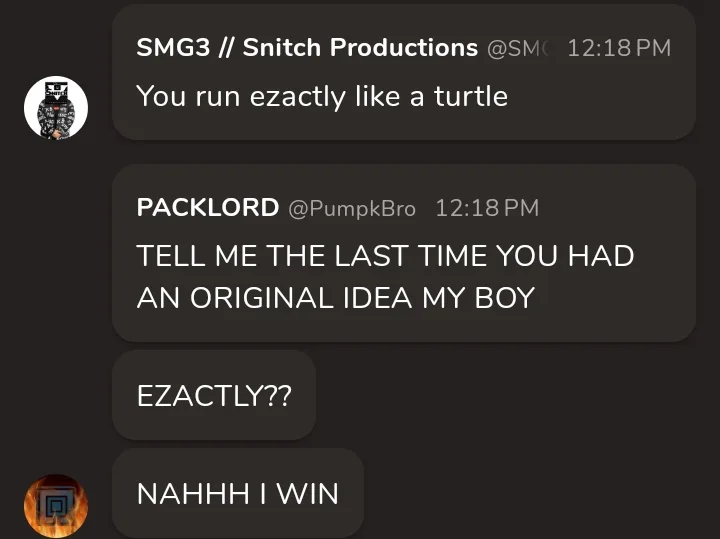Open the PACKLORD display name

pos(208,208)
